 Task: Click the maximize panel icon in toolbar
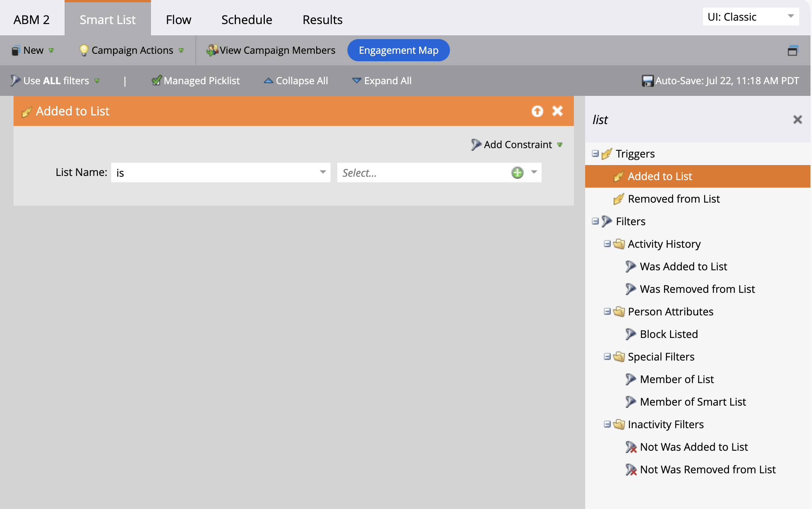click(x=792, y=50)
